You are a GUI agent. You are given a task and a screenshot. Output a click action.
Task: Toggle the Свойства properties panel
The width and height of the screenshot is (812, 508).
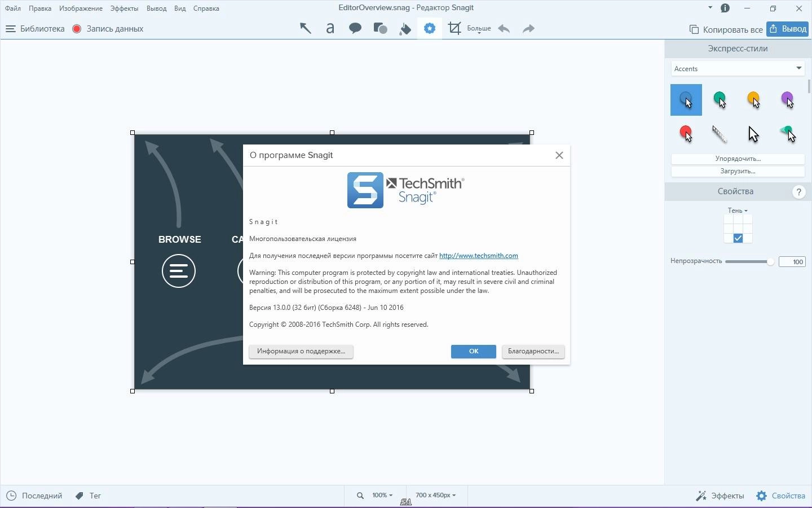pos(781,496)
